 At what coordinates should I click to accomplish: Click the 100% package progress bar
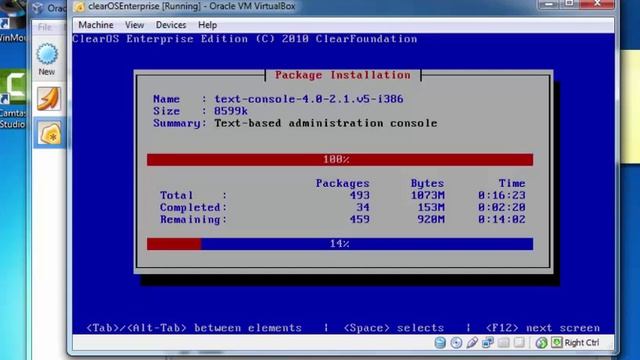pos(340,160)
